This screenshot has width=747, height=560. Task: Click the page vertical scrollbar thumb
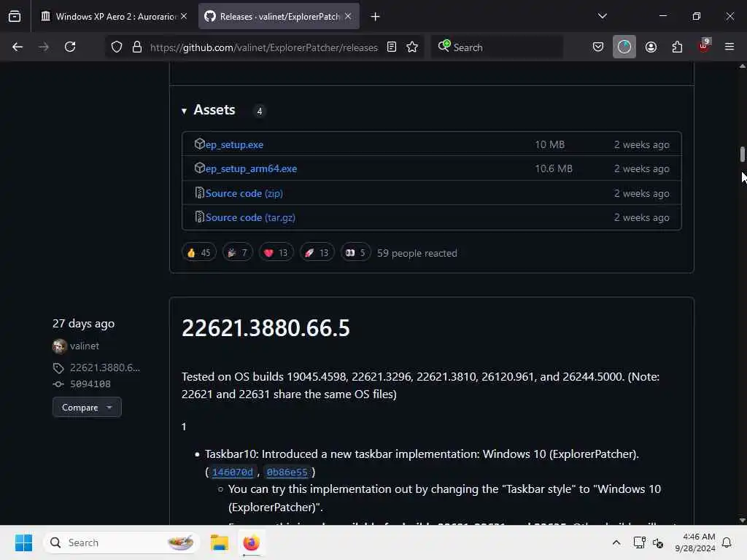(742, 155)
